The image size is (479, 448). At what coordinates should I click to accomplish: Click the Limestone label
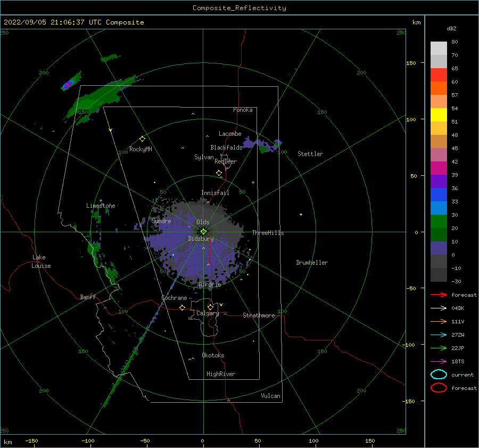click(101, 206)
